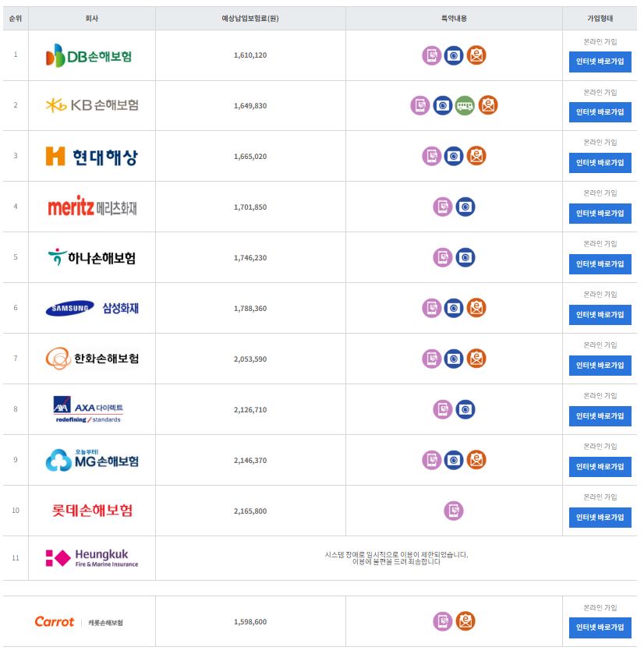Viewport: 644px width, 654px height.
Task: Click 인터넷 바로가입 button for 삼성화재
Action: pyautogui.click(x=600, y=315)
